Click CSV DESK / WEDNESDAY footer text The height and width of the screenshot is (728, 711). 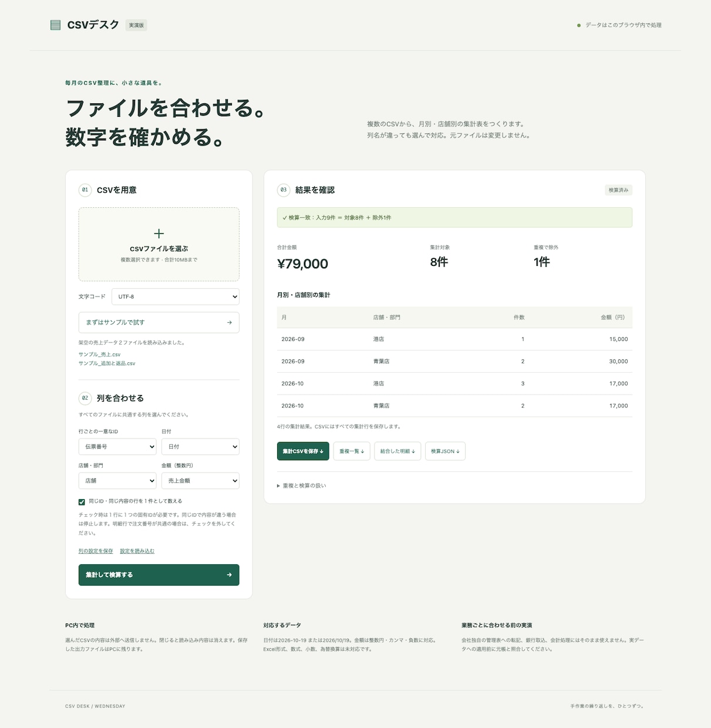[95, 706]
